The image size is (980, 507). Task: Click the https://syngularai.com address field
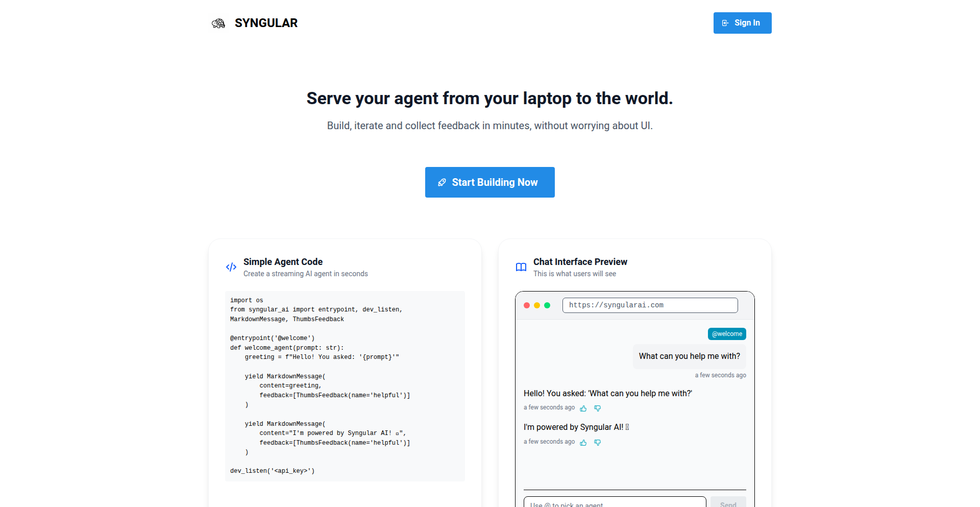(650, 305)
